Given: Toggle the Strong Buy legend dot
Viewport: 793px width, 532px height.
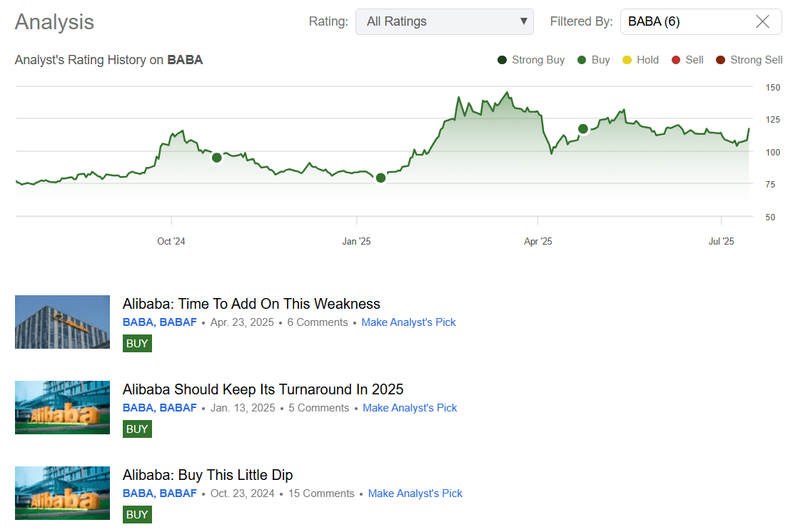Looking at the screenshot, I should point(502,60).
